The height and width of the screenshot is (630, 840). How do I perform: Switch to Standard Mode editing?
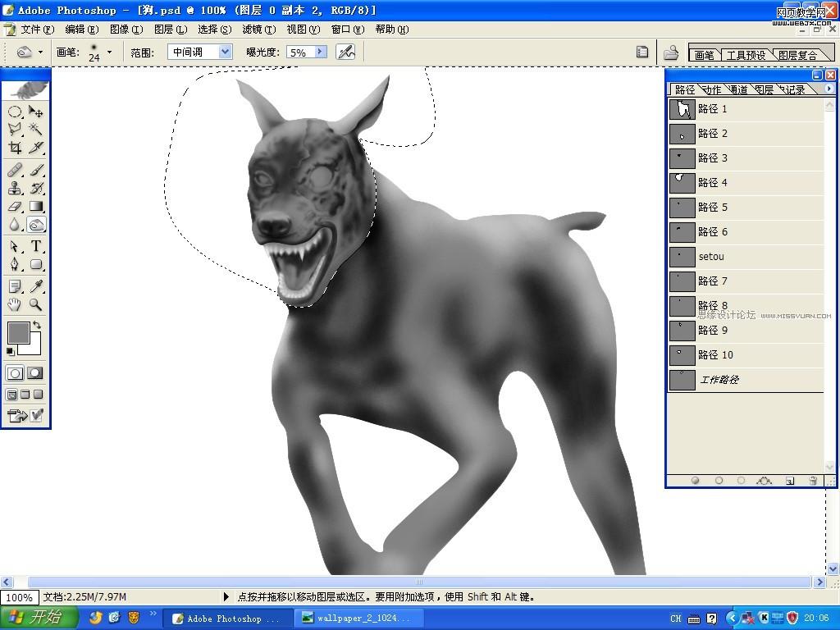(15, 373)
